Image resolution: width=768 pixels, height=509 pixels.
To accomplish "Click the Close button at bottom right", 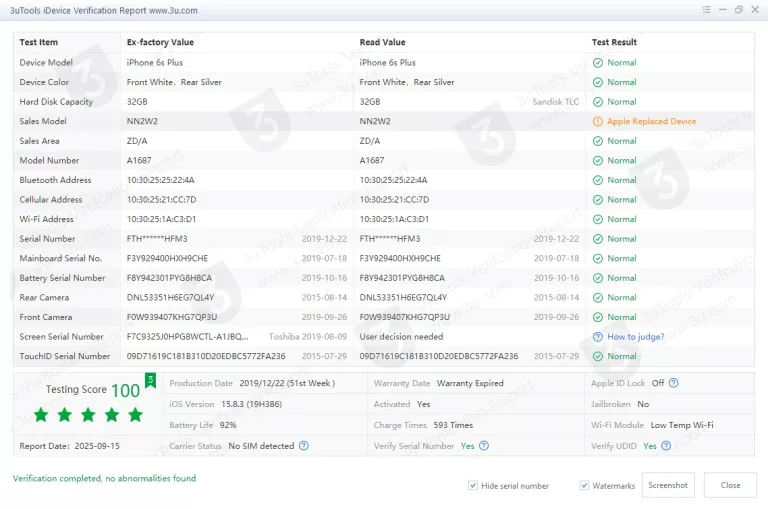I will pos(730,485).
